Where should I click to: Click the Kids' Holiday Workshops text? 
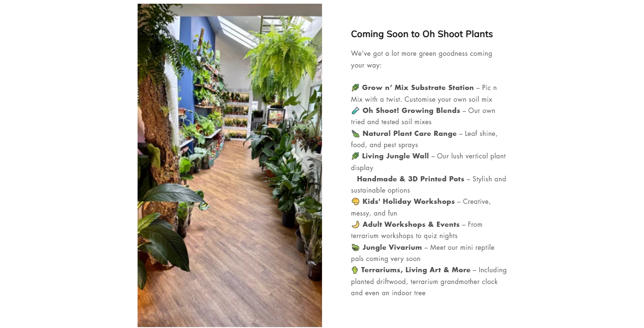(408, 201)
